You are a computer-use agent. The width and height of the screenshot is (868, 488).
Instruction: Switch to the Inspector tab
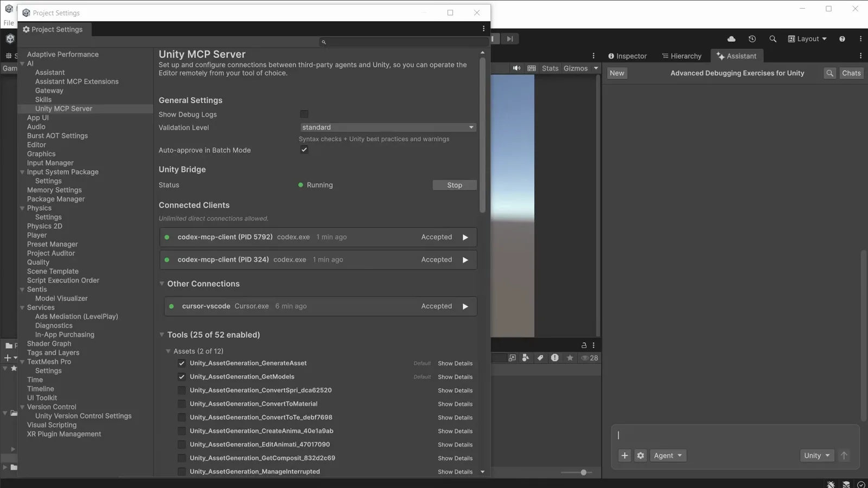(x=628, y=56)
